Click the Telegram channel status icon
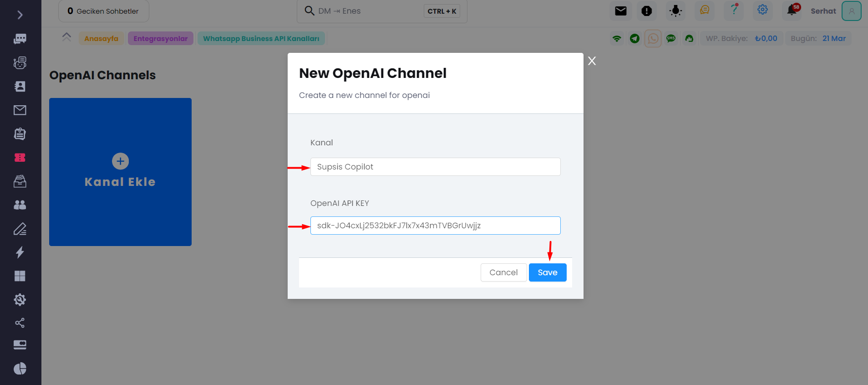 coord(635,39)
